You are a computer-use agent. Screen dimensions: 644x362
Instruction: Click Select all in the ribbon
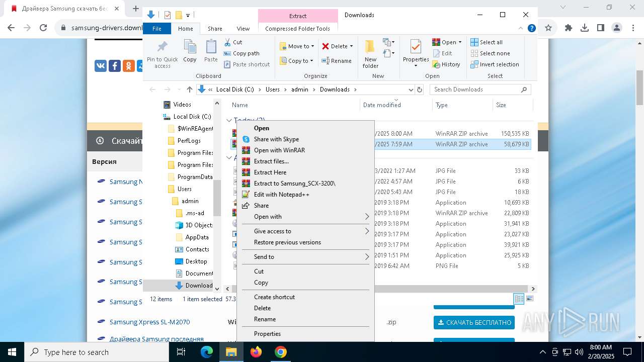(x=487, y=42)
